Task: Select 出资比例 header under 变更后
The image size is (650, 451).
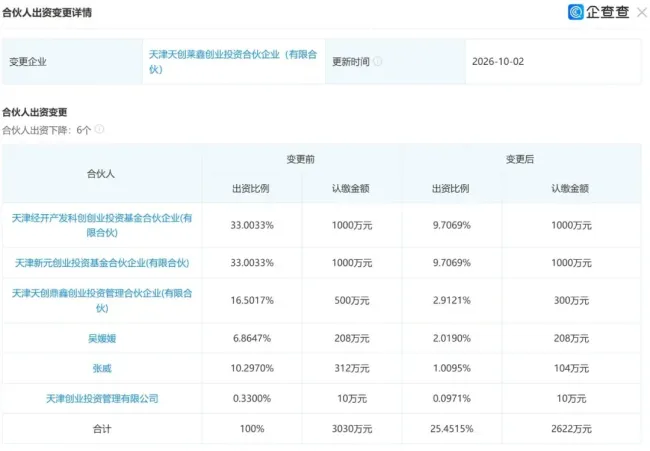Action: tap(451, 189)
